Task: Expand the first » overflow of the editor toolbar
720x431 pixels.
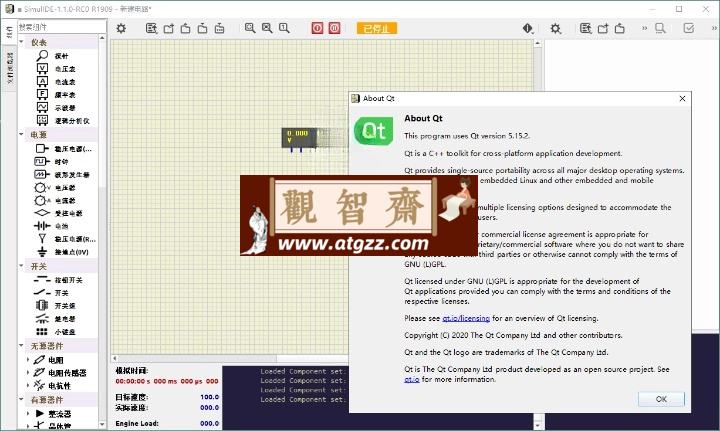Action: 644,28
